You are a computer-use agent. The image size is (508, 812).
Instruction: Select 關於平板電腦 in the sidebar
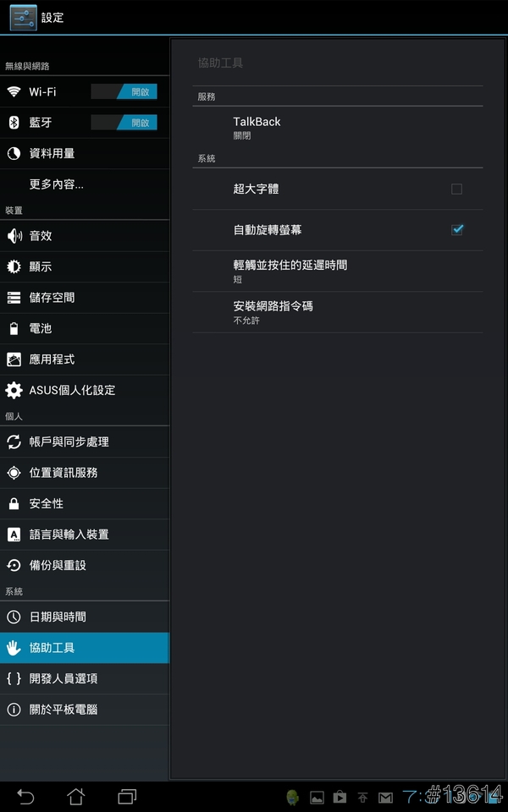point(85,710)
